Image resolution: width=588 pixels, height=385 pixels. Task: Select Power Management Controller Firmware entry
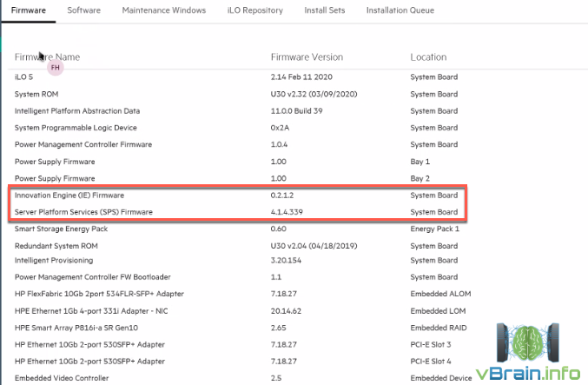[x=83, y=144]
